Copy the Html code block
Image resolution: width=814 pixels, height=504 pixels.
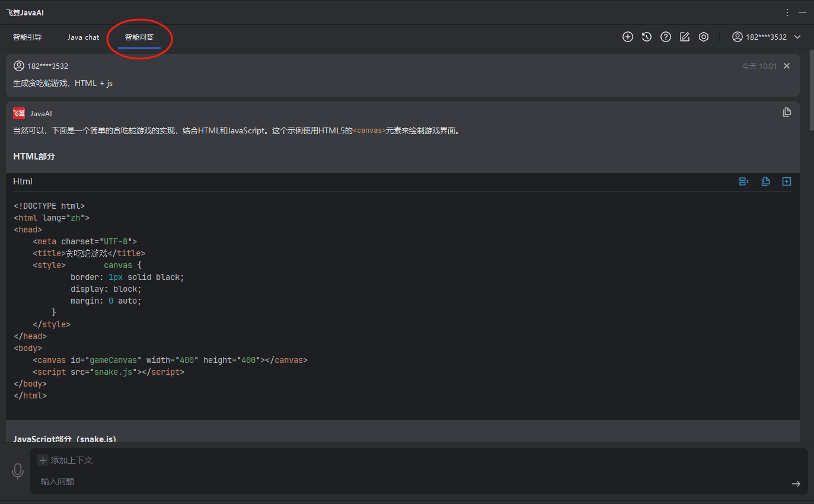click(765, 181)
